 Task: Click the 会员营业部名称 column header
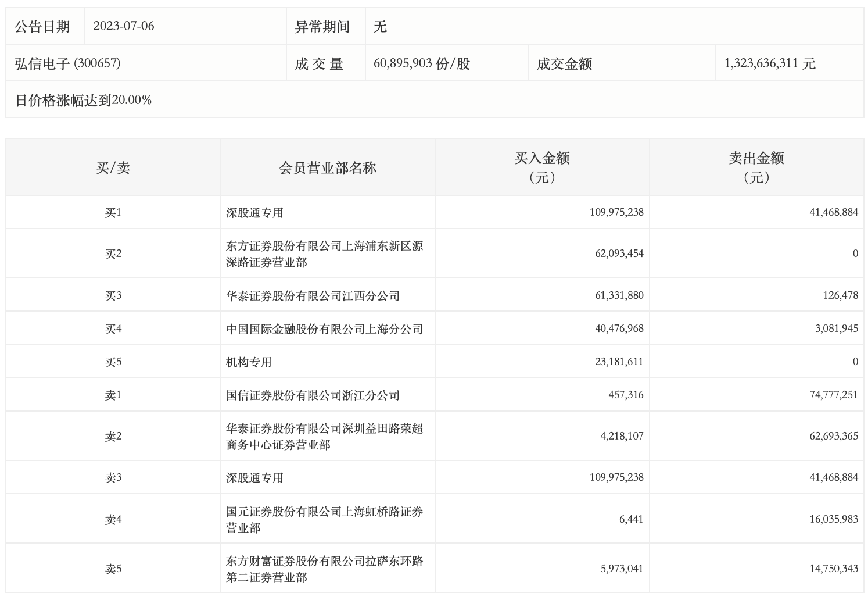(328, 168)
